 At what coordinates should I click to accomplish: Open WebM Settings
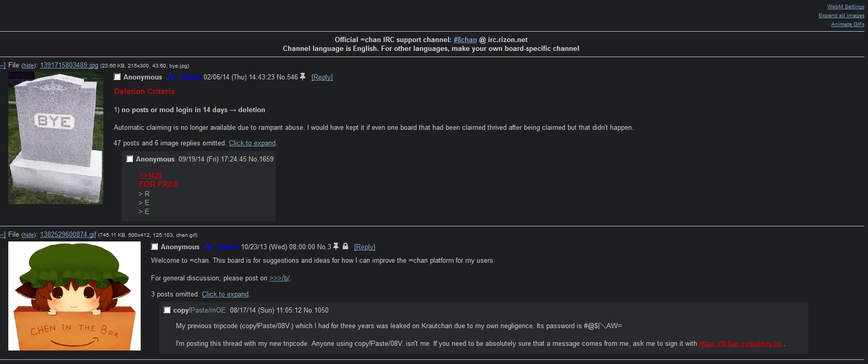(845, 7)
